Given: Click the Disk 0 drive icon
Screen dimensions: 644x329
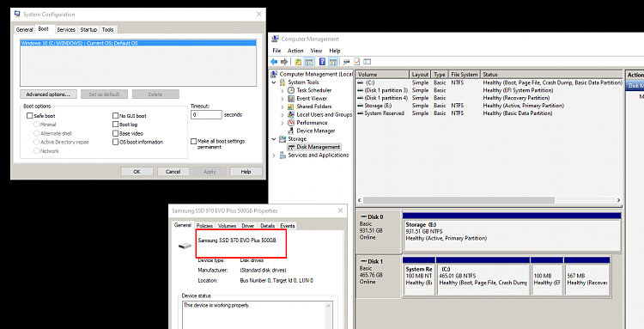Looking at the screenshot, I should point(363,216).
